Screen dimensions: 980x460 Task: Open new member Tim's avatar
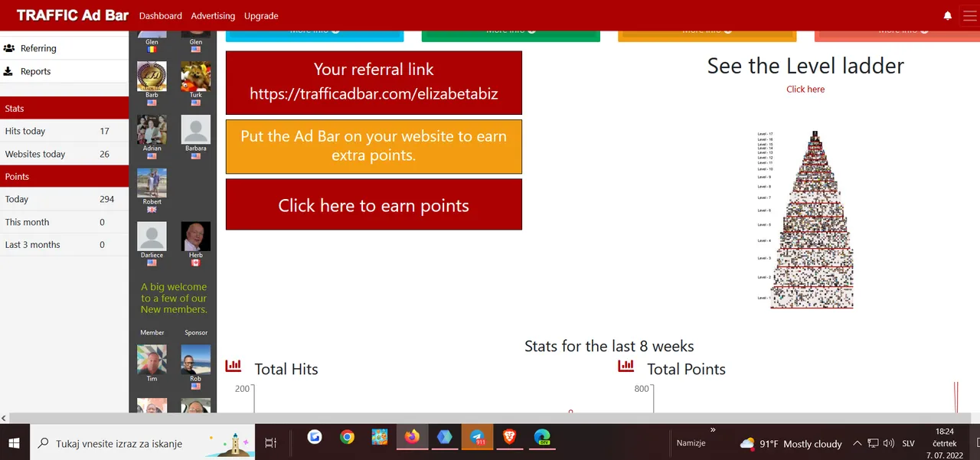click(152, 359)
